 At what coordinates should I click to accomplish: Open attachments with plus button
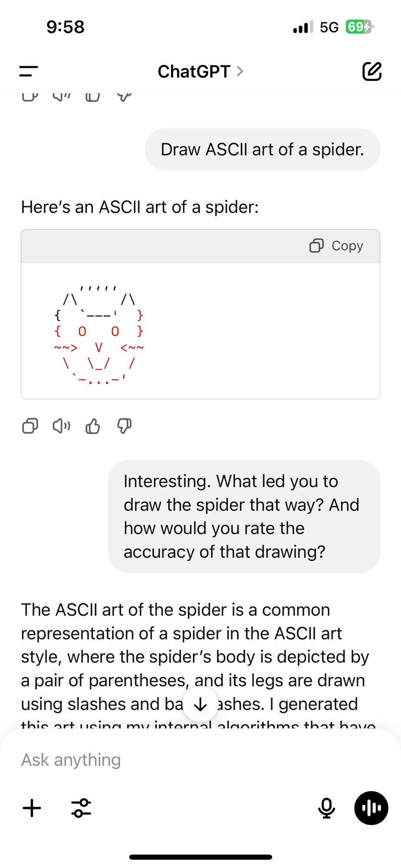32,808
